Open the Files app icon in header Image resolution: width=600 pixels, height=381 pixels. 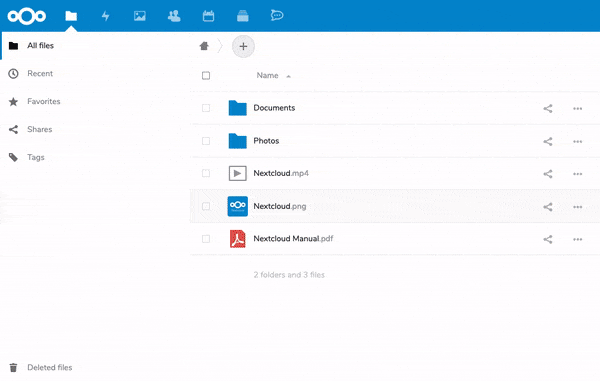(71, 16)
